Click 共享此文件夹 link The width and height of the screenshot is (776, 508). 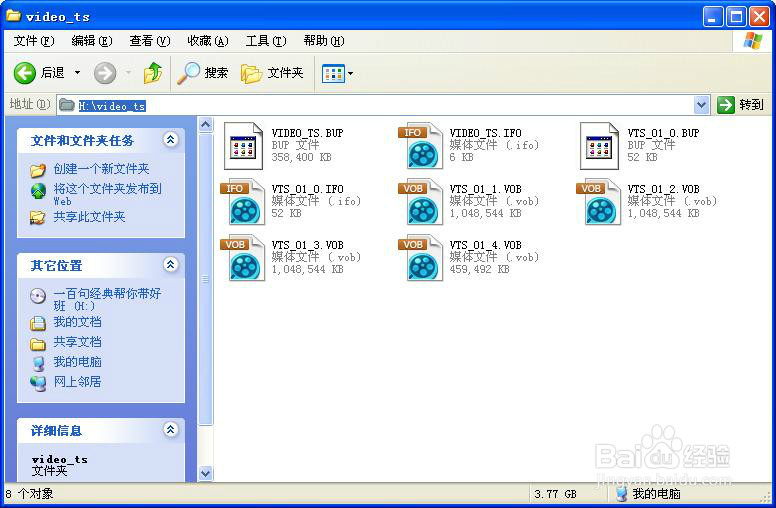(90, 217)
